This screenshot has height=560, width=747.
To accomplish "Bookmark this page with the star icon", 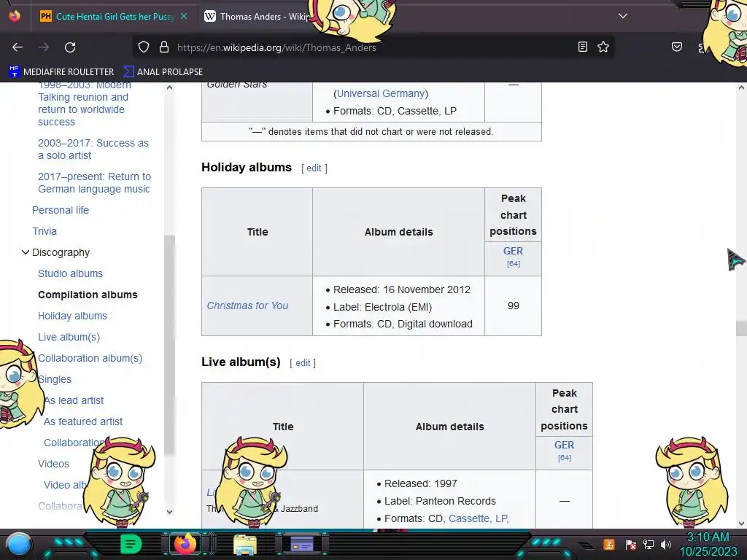I will pos(603,47).
